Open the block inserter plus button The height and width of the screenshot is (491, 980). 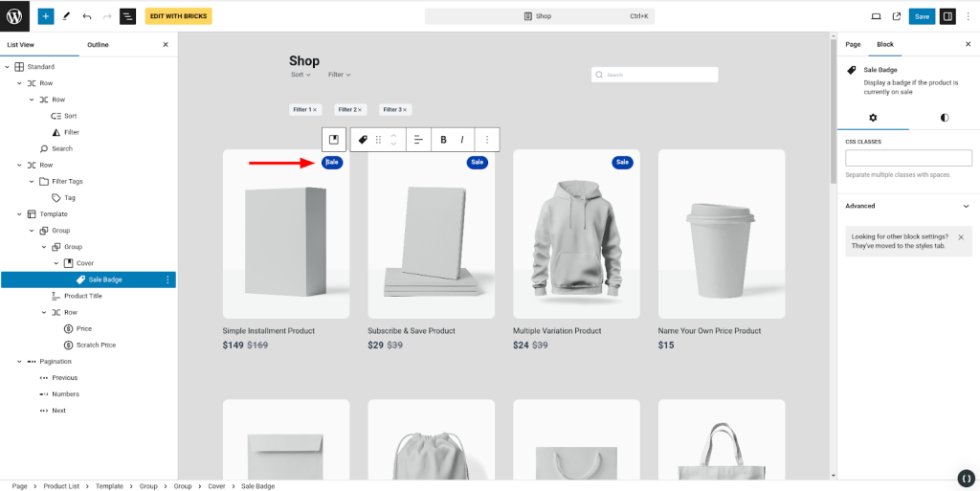(x=46, y=16)
